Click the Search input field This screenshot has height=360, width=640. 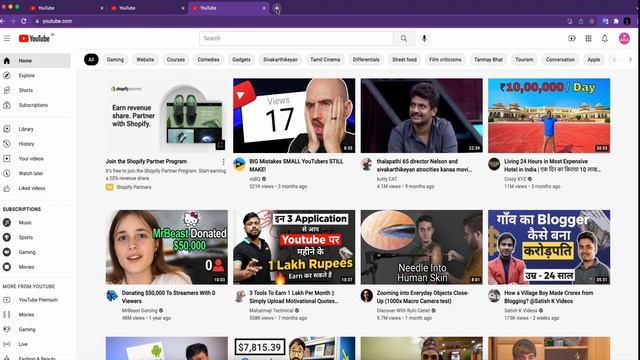click(296, 38)
